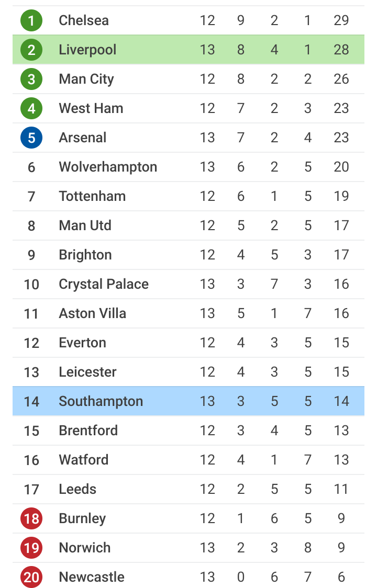
Task: Open the Everton team name
Action: coord(82,343)
